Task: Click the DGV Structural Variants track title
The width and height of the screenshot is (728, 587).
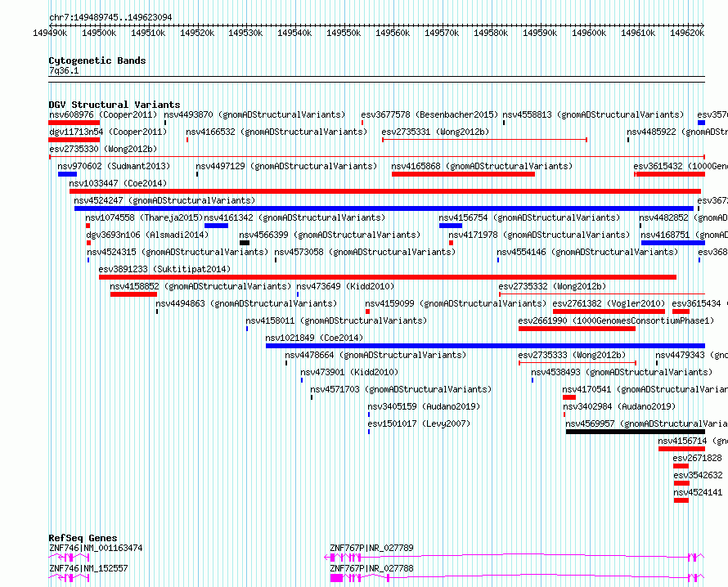Action: click(115, 105)
